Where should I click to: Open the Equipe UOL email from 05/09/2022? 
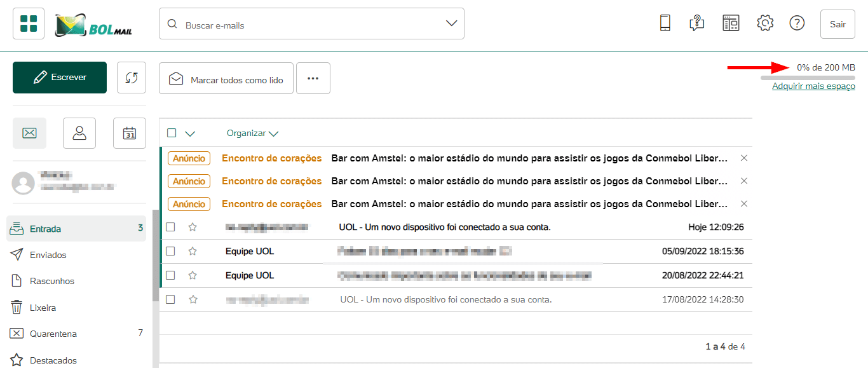[x=456, y=251]
